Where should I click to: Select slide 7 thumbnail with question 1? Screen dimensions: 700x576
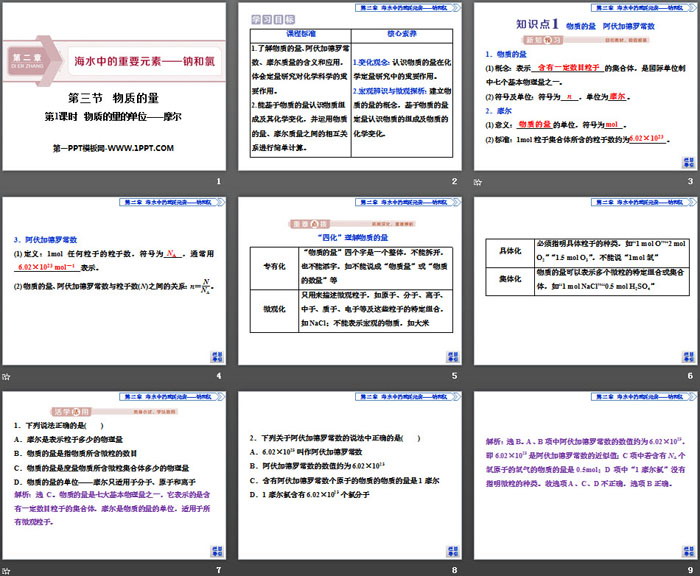[114, 475]
